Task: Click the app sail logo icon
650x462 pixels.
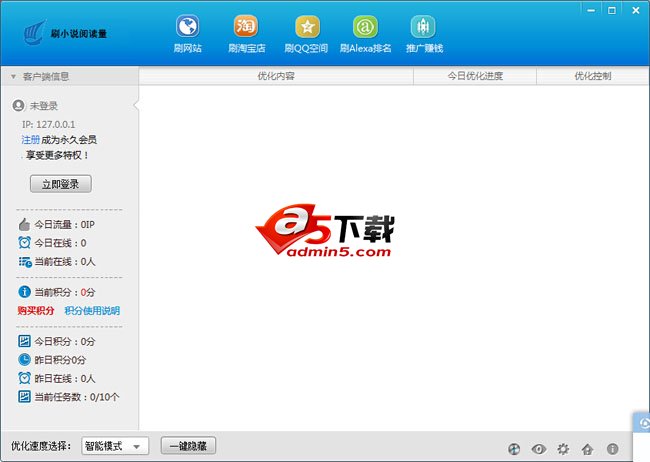Action: (34, 32)
